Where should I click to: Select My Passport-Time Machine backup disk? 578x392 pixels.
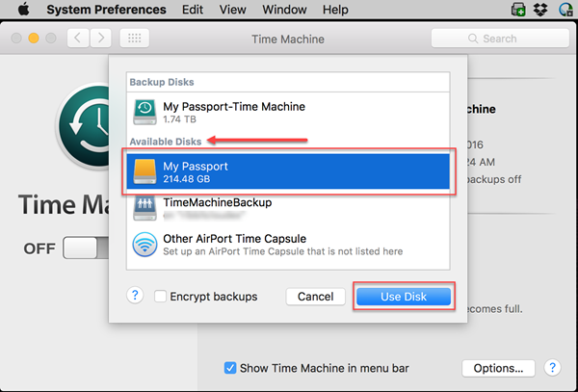288,113
